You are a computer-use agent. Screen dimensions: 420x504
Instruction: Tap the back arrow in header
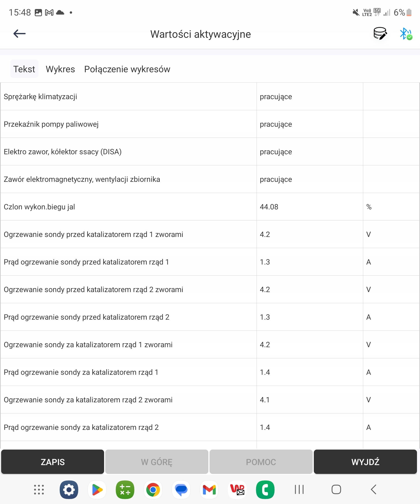[19, 34]
